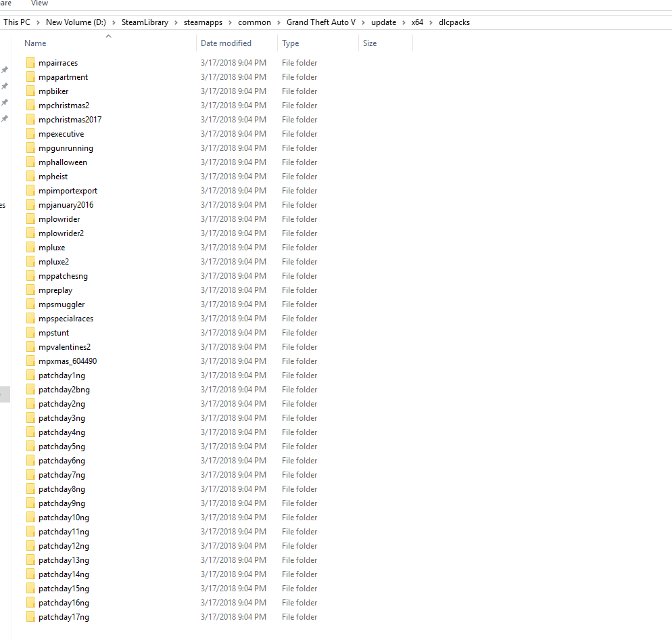672x640 pixels.
Task: Click the 'patchday5ng' folder name
Action: click(62, 447)
